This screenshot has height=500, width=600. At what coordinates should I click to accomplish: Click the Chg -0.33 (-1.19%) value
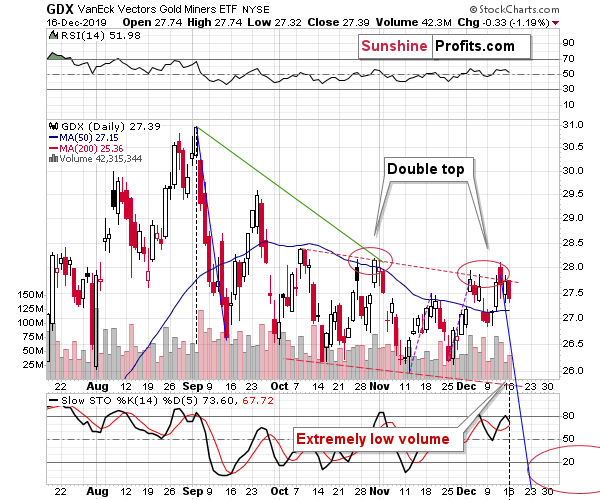point(504,23)
